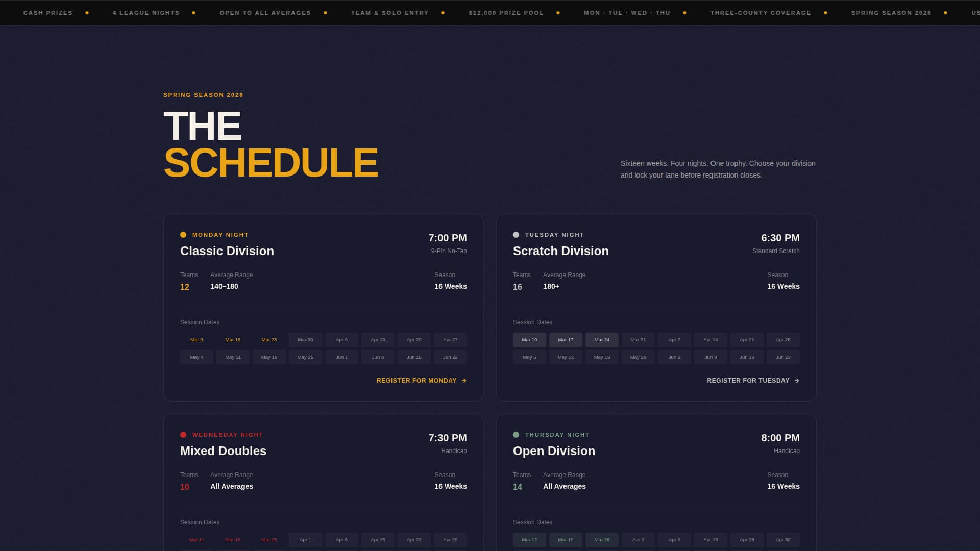Viewport: 980px width, 551px height.
Task: Click the arrow icon after Register for Tuesday
Action: (x=797, y=381)
